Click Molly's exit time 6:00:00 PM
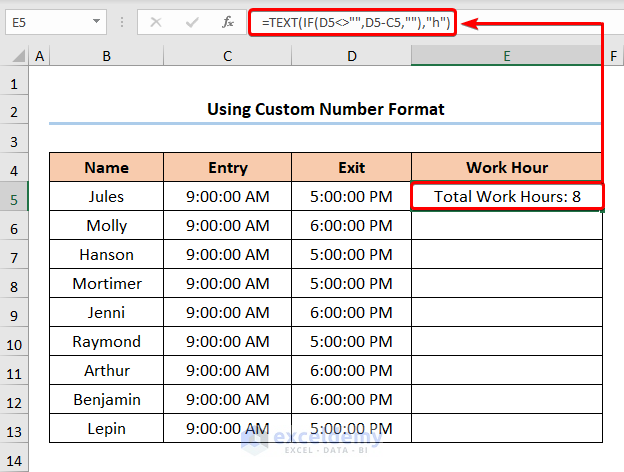 tap(352, 225)
